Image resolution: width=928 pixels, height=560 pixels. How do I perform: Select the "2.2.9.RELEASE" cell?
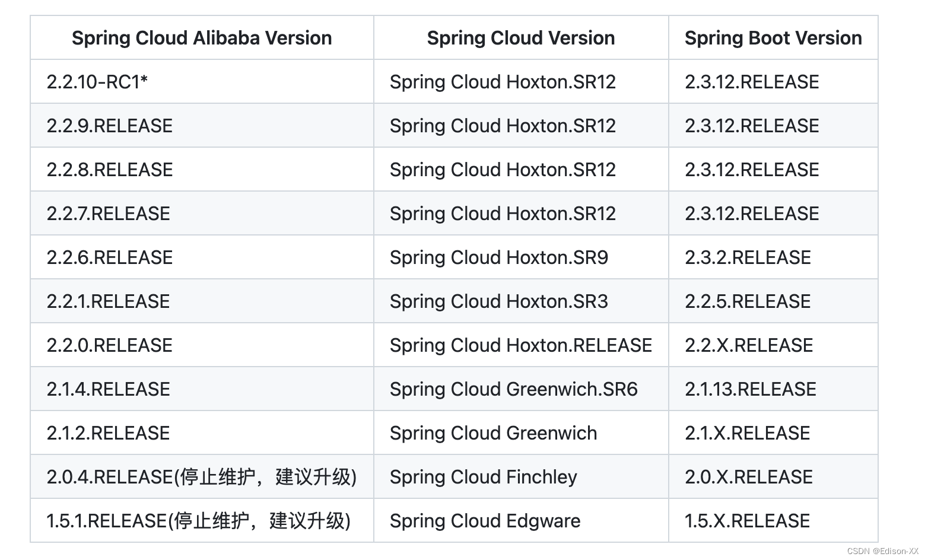point(202,126)
